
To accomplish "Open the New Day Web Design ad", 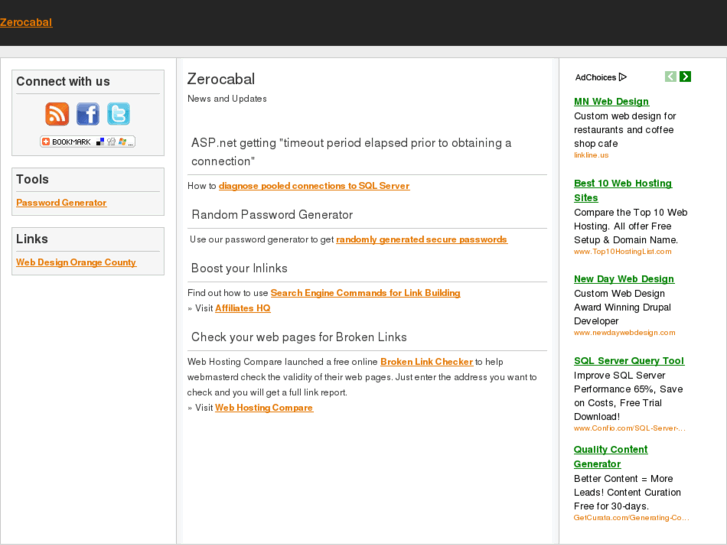I will 624,279.
